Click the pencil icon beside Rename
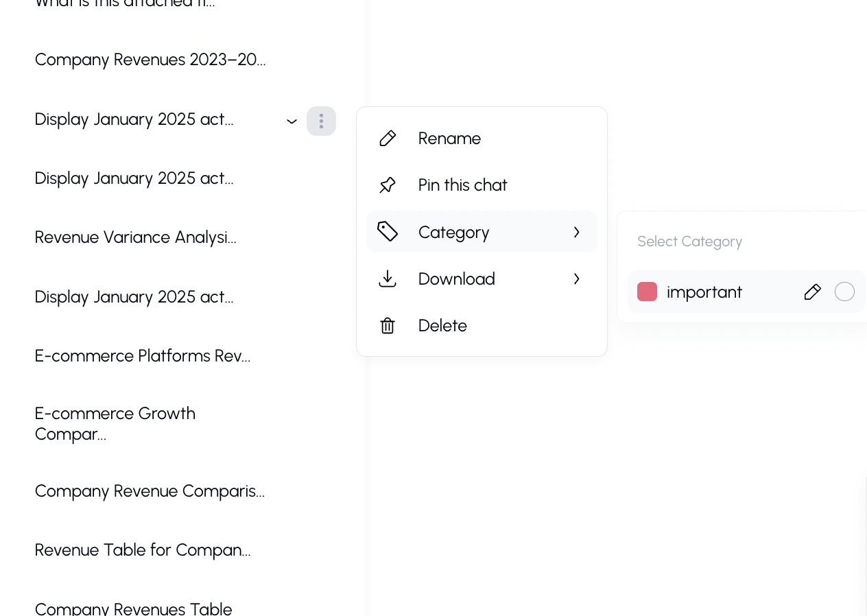The width and height of the screenshot is (867, 616). tap(388, 139)
